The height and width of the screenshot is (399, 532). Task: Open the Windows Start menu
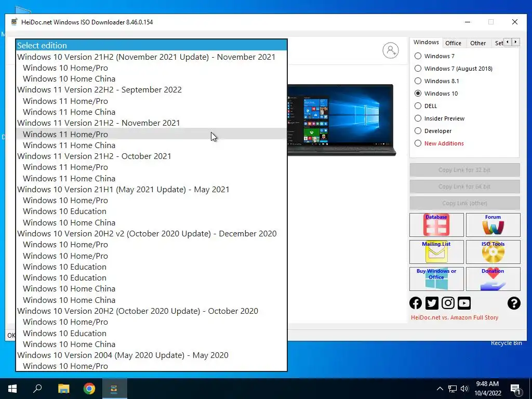pyautogui.click(x=12, y=389)
